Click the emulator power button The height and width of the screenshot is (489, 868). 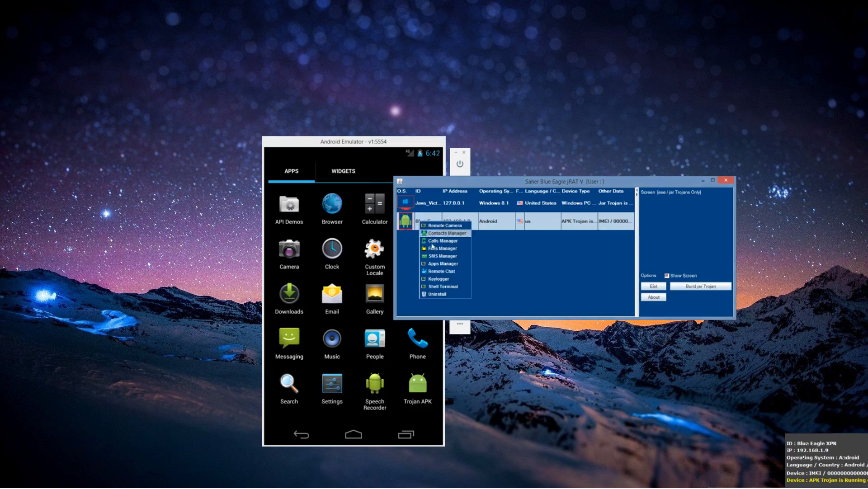[460, 164]
